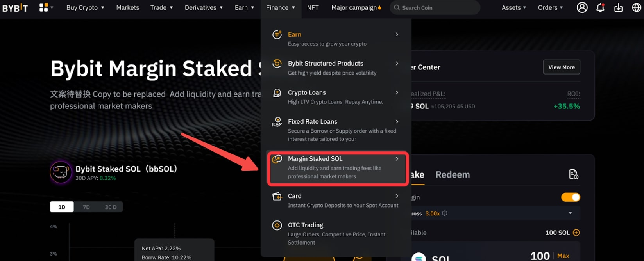644x261 pixels.
Task: Click the View More button
Action: coord(562,67)
